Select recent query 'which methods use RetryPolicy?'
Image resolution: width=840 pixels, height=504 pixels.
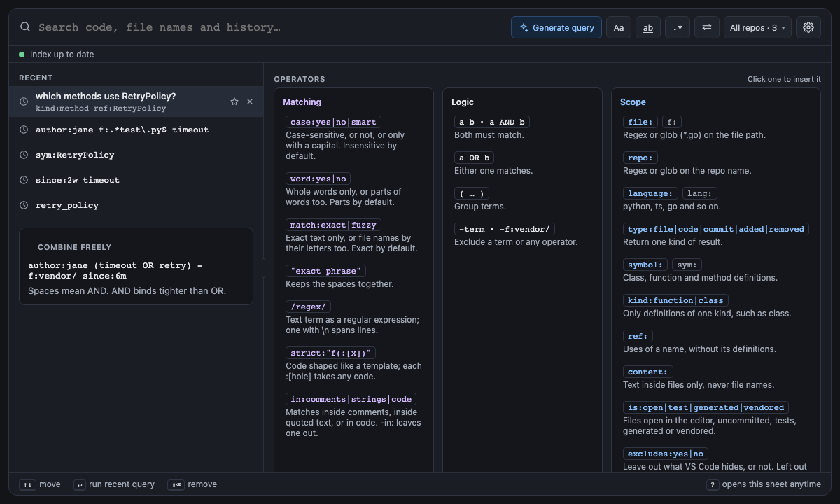(x=136, y=101)
